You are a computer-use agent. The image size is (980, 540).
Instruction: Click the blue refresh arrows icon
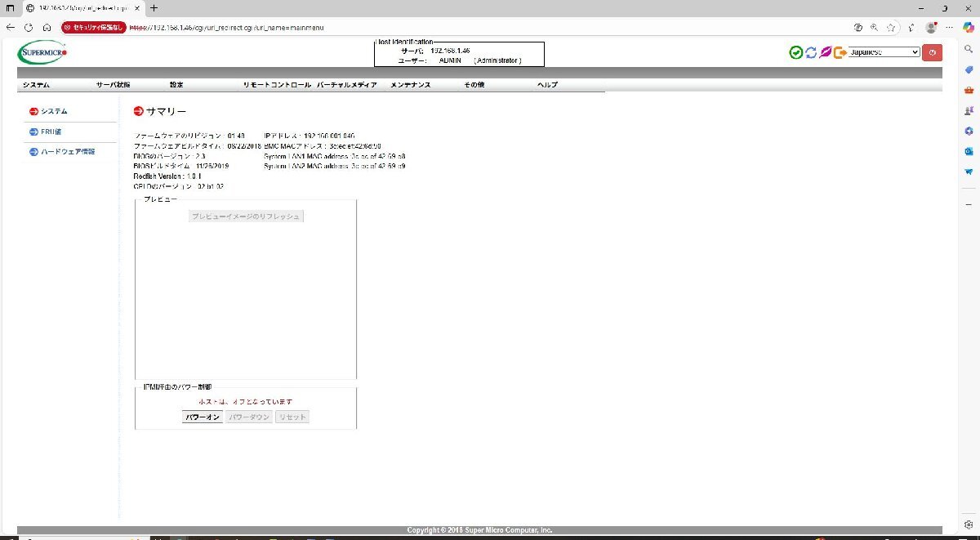pos(811,52)
